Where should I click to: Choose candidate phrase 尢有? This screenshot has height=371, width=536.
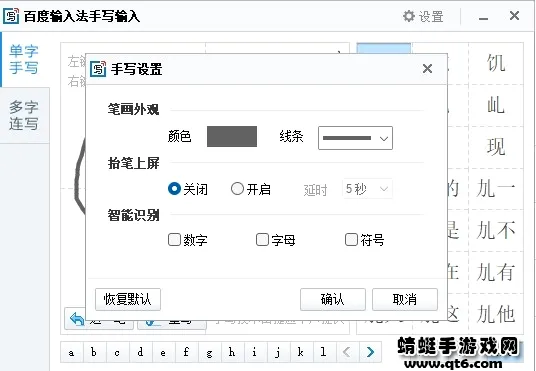[x=496, y=272]
